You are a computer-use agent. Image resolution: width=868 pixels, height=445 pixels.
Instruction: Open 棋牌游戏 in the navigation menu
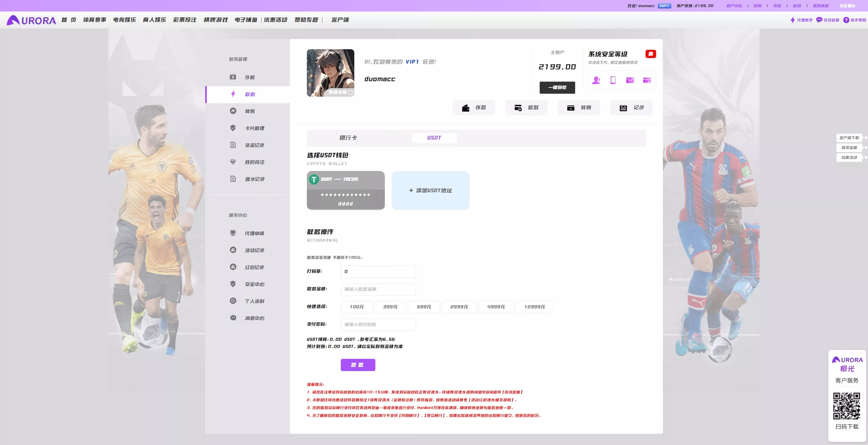click(216, 20)
